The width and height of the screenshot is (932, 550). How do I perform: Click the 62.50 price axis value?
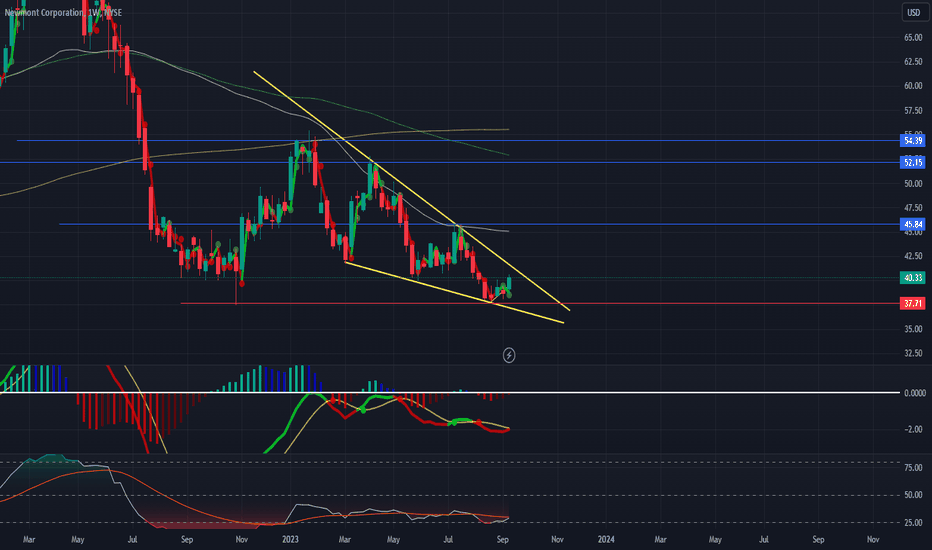(x=913, y=62)
